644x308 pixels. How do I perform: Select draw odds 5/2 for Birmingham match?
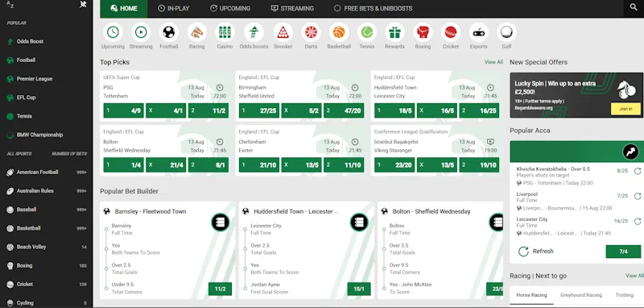pos(301,110)
